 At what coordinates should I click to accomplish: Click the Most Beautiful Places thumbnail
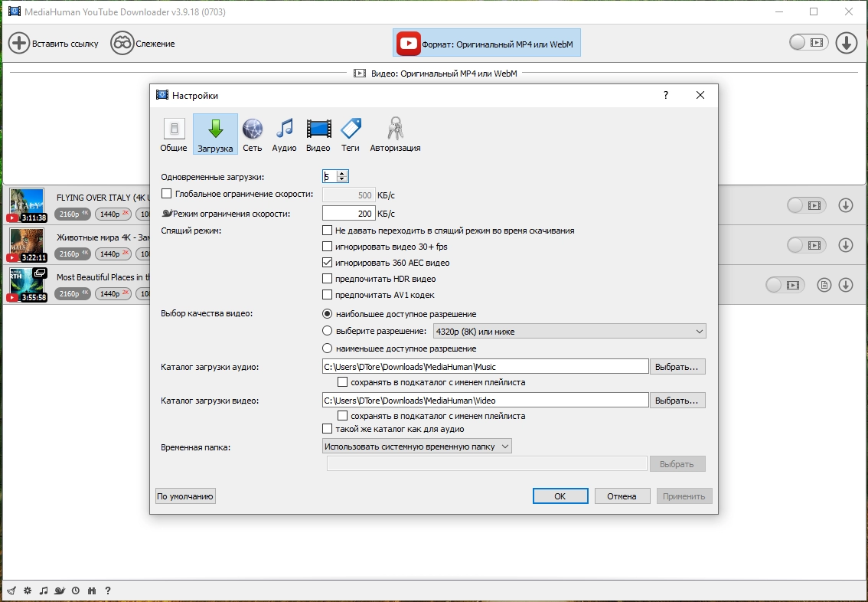[27, 285]
